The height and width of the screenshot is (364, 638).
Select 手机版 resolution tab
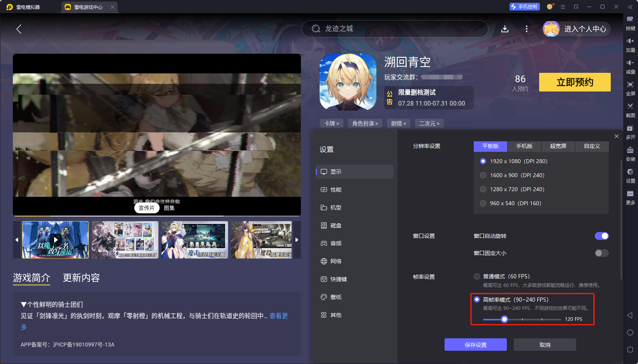point(524,146)
